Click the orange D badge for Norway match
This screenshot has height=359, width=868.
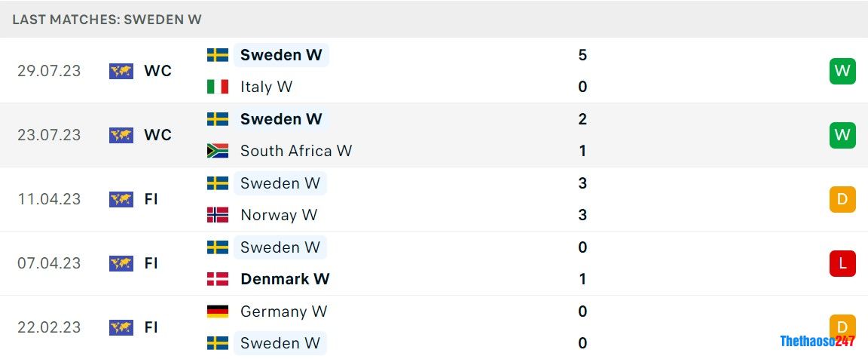[x=842, y=199]
